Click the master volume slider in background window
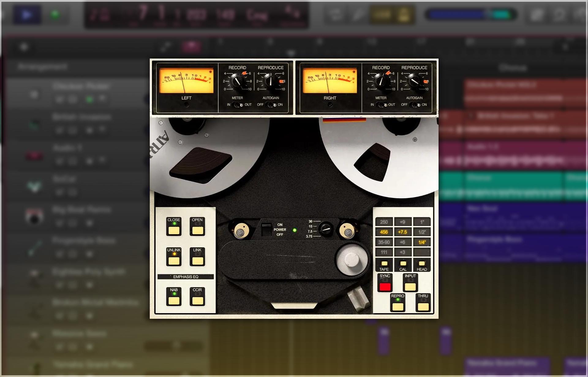The width and height of the screenshot is (588, 377). [471, 14]
